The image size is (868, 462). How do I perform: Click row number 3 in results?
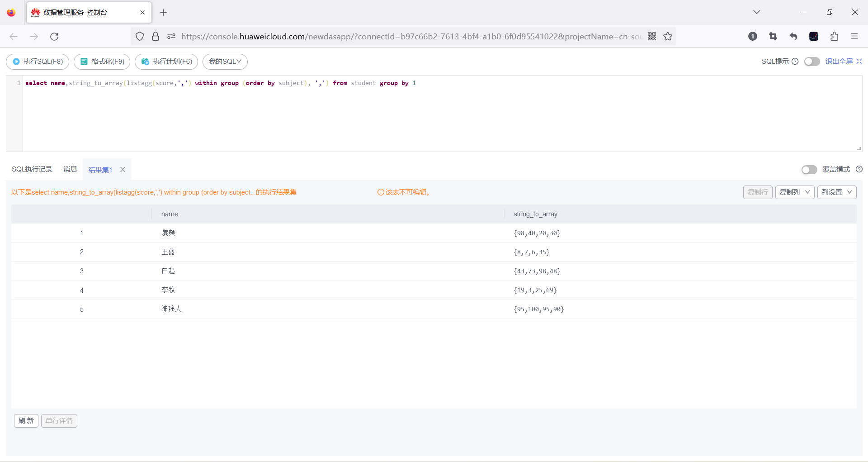(x=82, y=271)
